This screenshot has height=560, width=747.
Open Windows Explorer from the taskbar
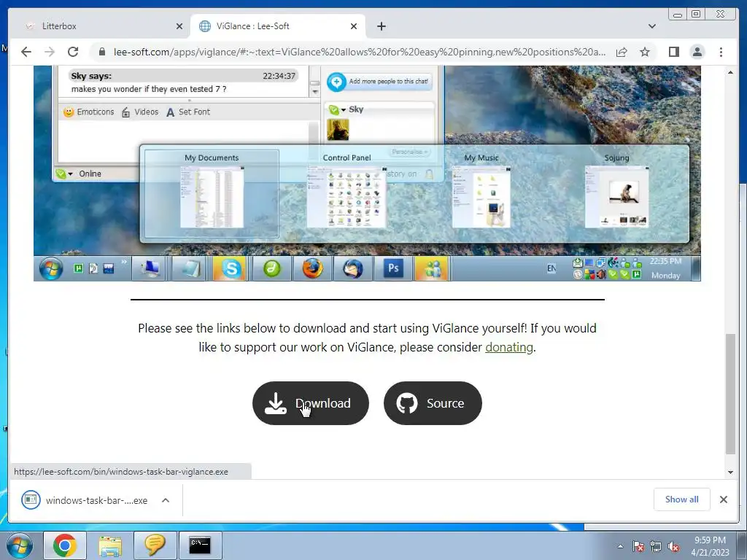click(110, 545)
